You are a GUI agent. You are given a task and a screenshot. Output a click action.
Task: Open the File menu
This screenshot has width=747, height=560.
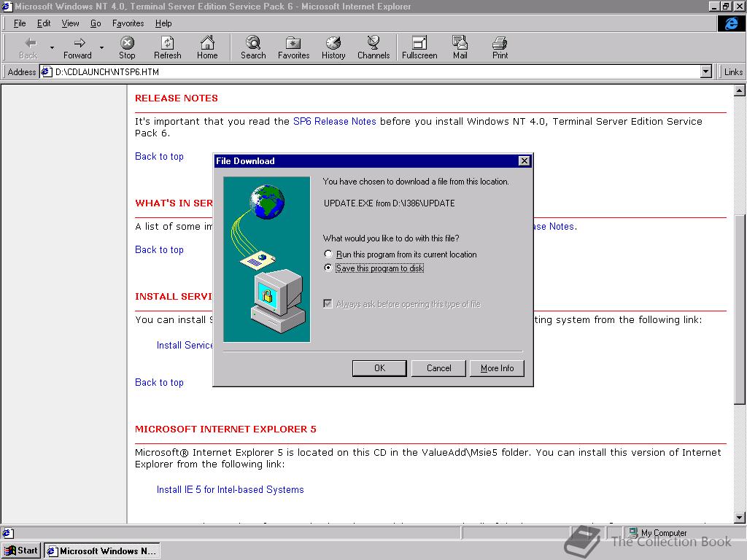coord(20,23)
